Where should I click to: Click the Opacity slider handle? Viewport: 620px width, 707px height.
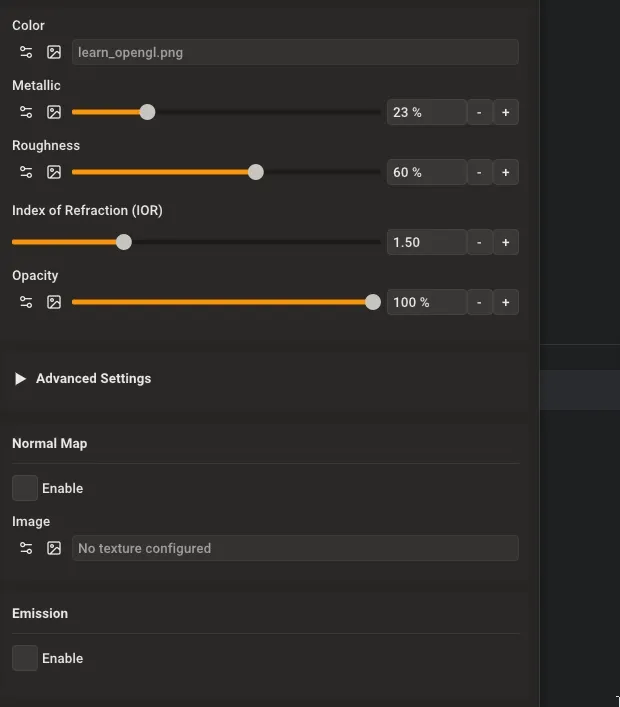373,302
